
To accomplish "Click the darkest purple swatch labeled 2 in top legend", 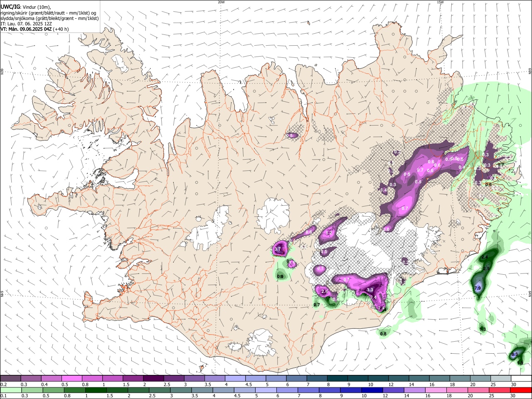I will 153,378.
